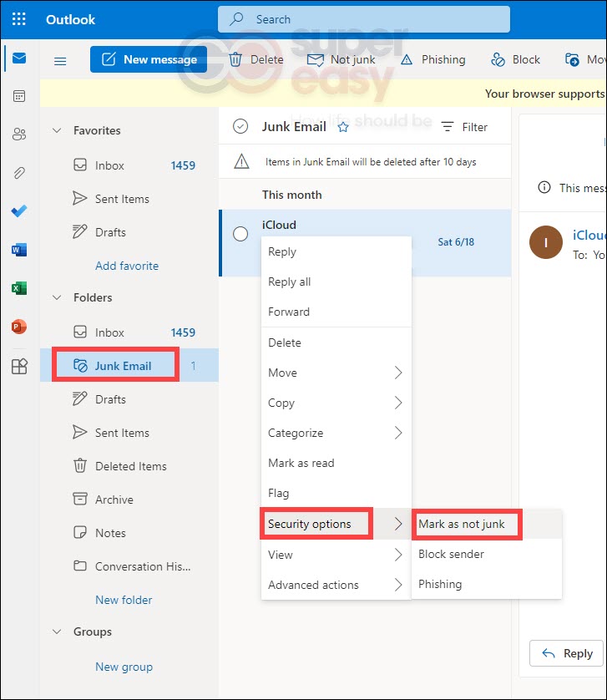Open To Do checkmark app
This screenshot has width=607, height=700.
(x=19, y=211)
